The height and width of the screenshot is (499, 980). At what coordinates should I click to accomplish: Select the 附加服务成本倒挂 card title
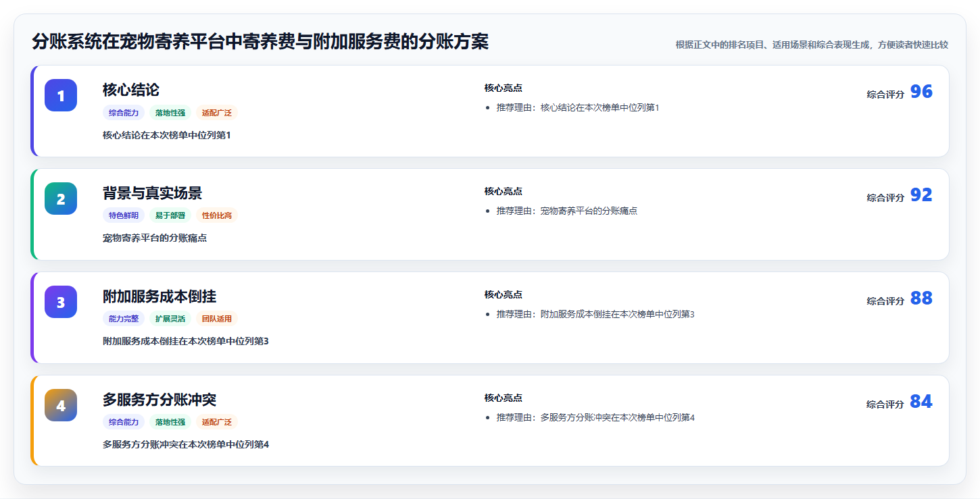pyautogui.click(x=160, y=296)
